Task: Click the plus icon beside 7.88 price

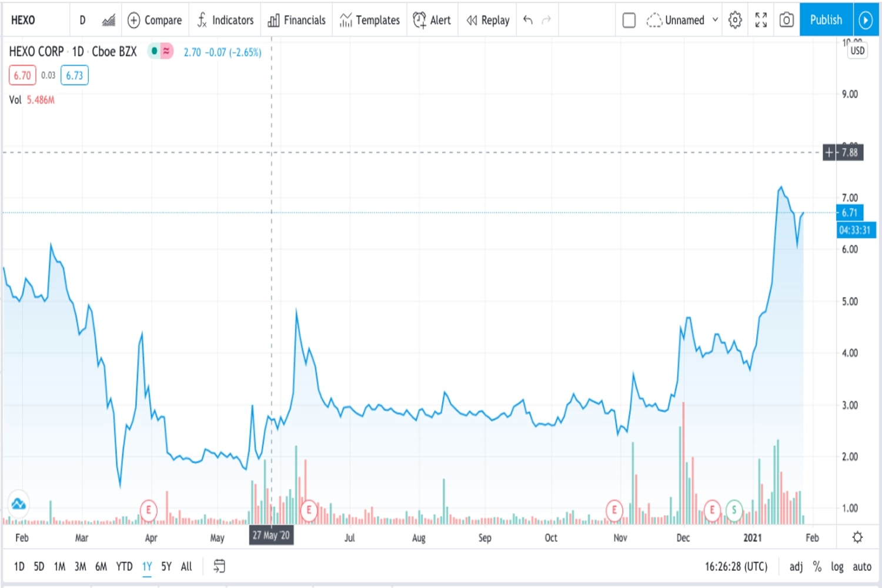Action: [x=829, y=152]
